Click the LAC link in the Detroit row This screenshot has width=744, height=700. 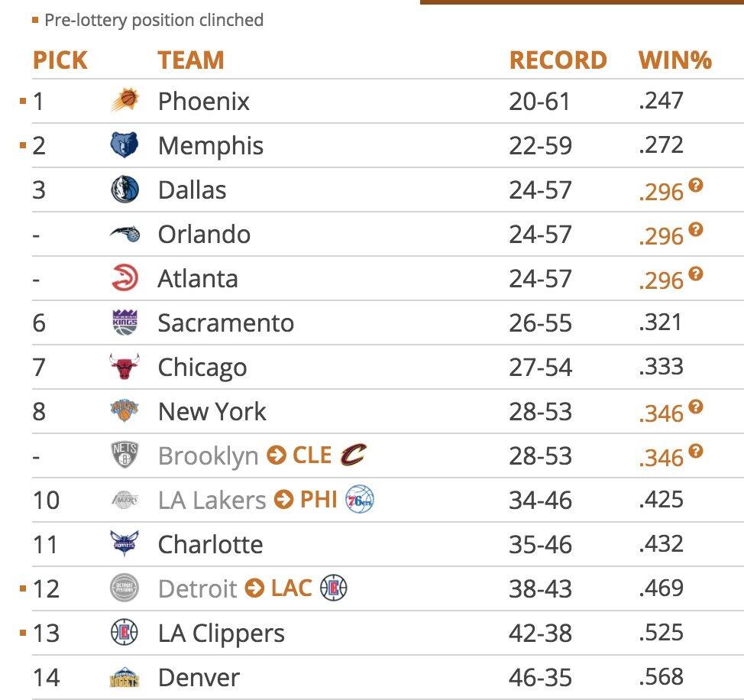coord(291,588)
